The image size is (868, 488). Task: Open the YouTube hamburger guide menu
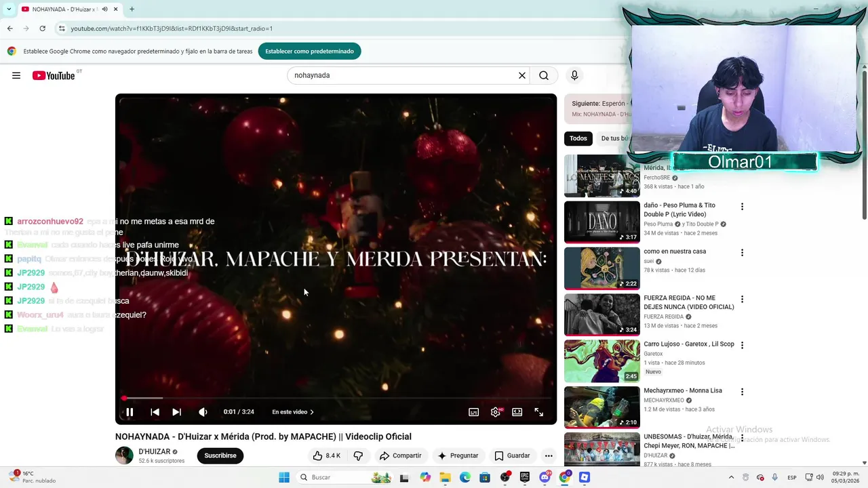[16, 75]
